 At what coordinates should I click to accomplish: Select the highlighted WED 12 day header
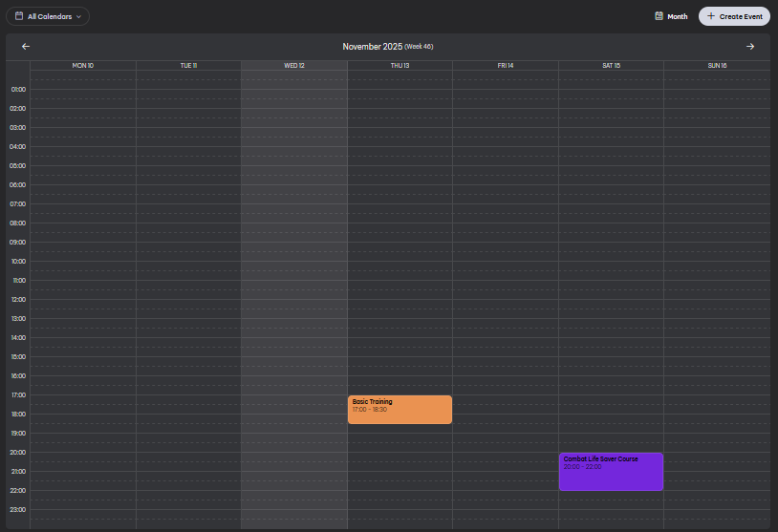tap(294, 66)
